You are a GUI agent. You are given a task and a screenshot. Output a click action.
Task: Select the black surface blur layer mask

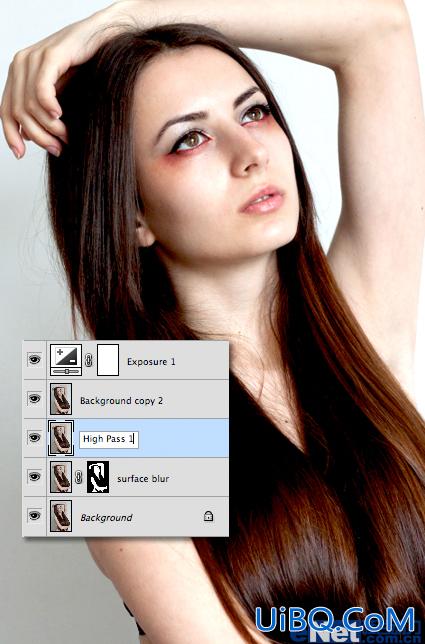pyautogui.click(x=98, y=477)
